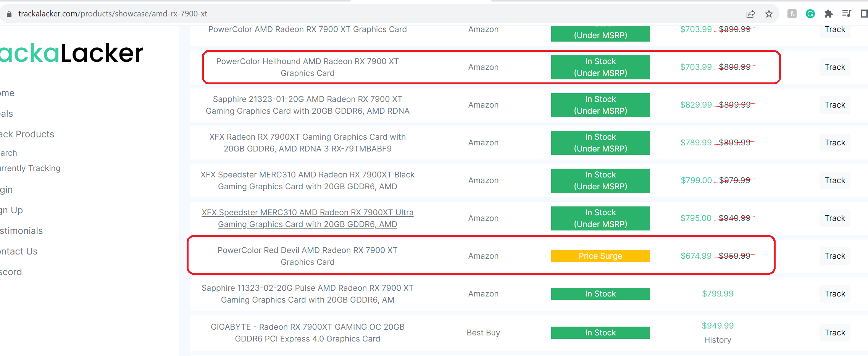Open the gray extension icon next to star
868x356 pixels.
[x=792, y=14]
